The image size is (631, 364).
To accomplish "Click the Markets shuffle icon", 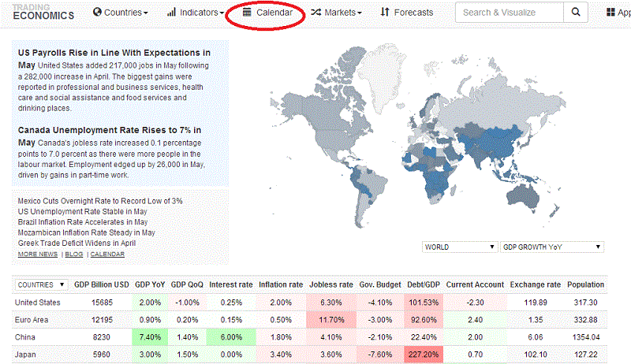I will point(315,13).
